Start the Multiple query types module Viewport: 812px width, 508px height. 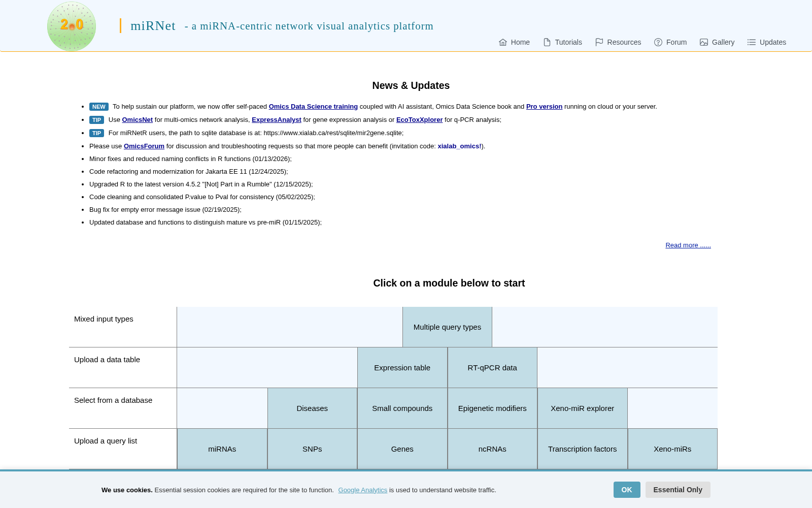pyautogui.click(x=447, y=327)
